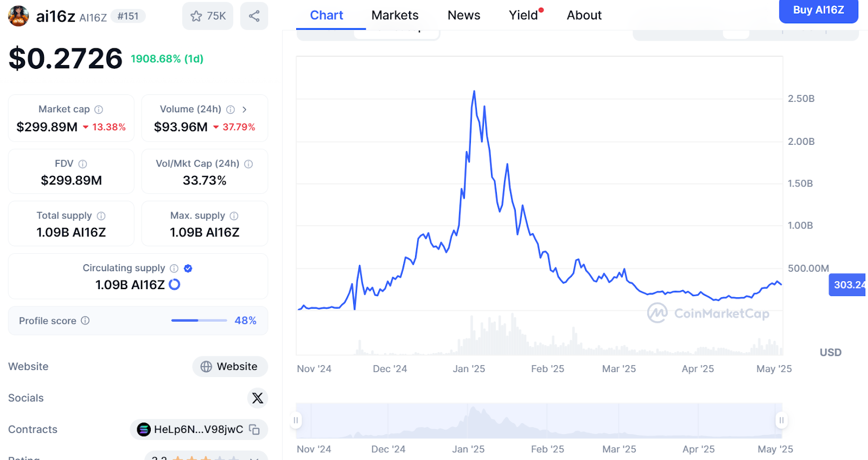Switch to the About tab
Viewport: 868px width, 460px height.
[x=584, y=15]
